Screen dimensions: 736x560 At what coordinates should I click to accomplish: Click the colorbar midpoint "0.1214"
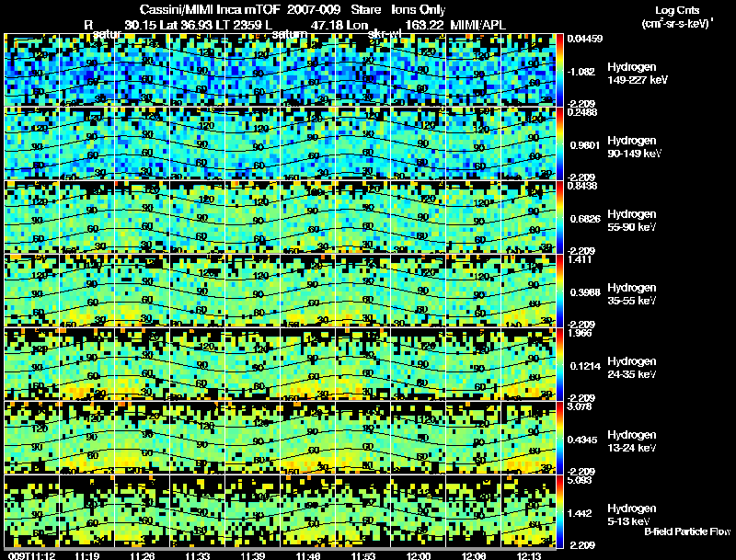(585, 366)
